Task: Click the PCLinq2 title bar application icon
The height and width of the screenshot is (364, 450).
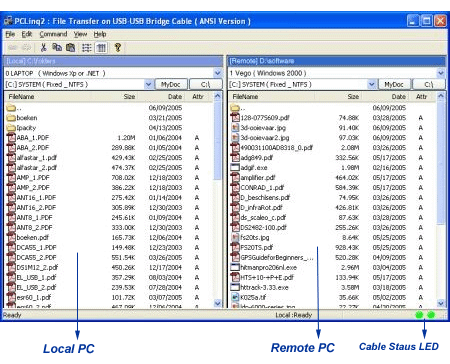Action: 8,21
